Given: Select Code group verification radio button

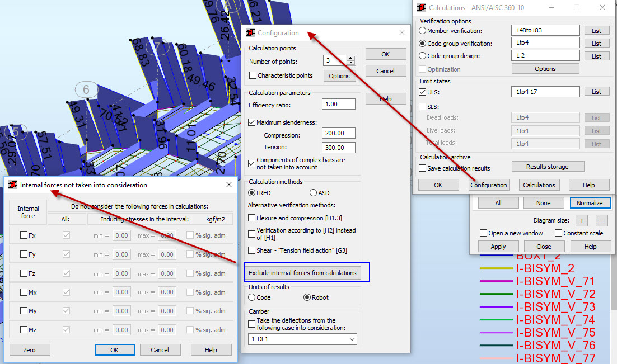Looking at the screenshot, I should click(422, 43).
